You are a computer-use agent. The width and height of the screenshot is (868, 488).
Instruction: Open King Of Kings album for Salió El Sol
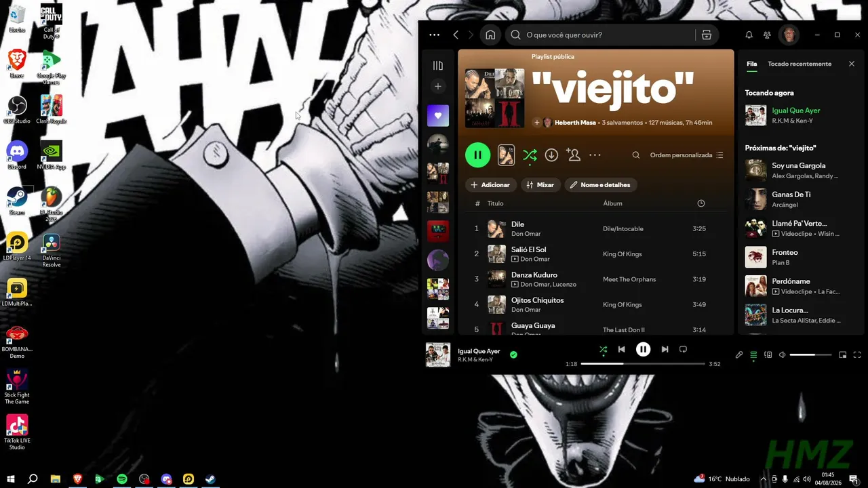pyautogui.click(x=623, y=254)
